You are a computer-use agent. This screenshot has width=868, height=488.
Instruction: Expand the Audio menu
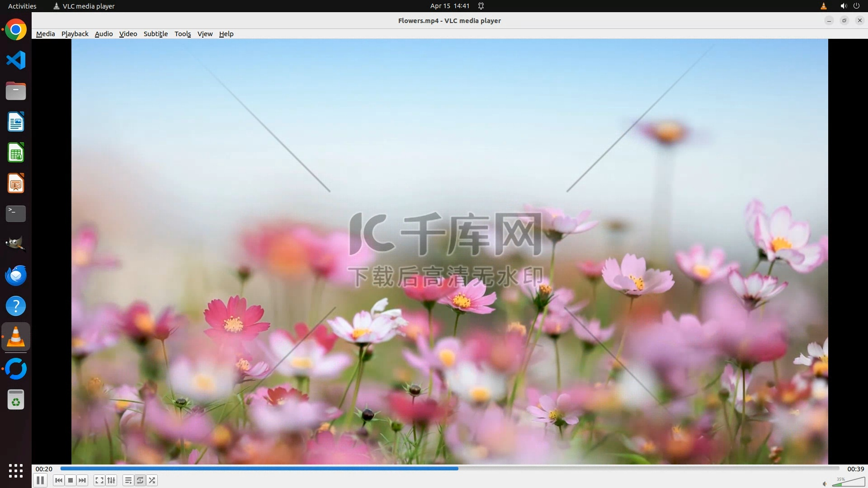pyautogui.click(x=104, y=34)
